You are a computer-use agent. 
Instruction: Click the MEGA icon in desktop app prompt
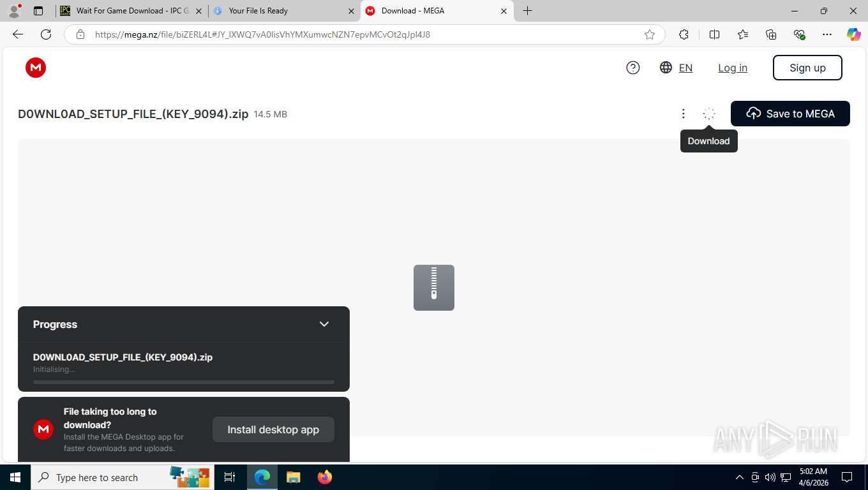tap(43, 429)
